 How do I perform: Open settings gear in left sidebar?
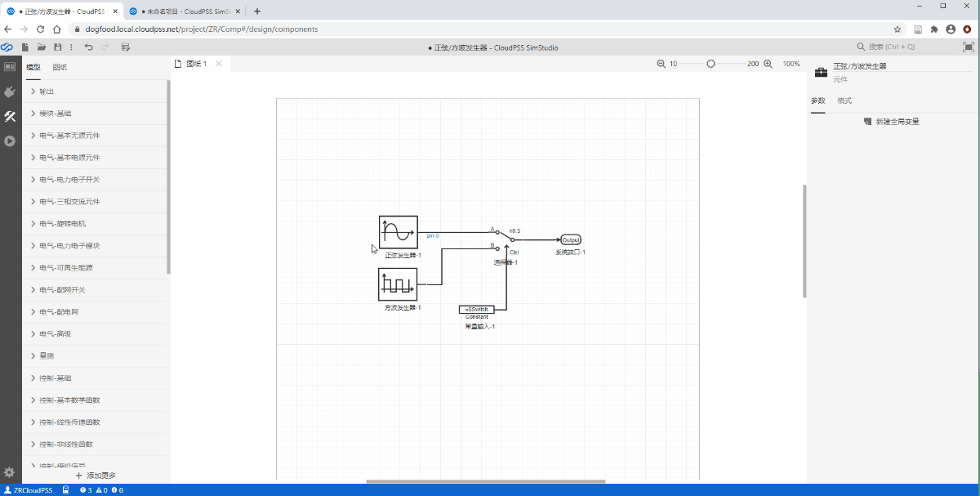click(10, 472)
